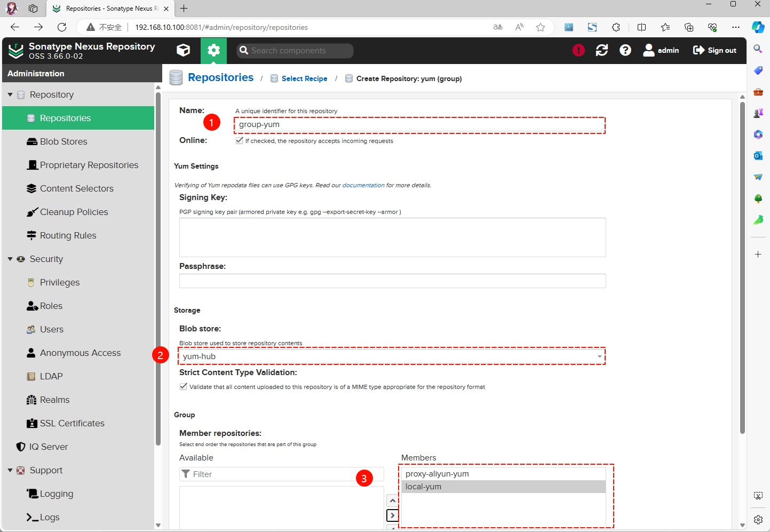Click the documentation link
Viewport: 770px width, 532px height.
[363, 185]
